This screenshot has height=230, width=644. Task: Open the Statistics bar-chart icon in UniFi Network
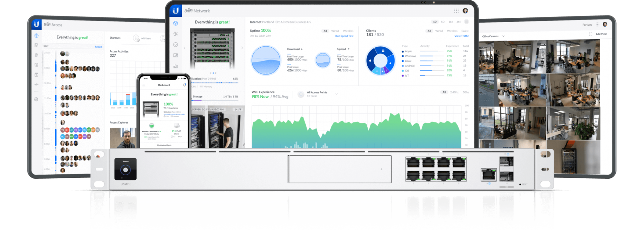175,66
